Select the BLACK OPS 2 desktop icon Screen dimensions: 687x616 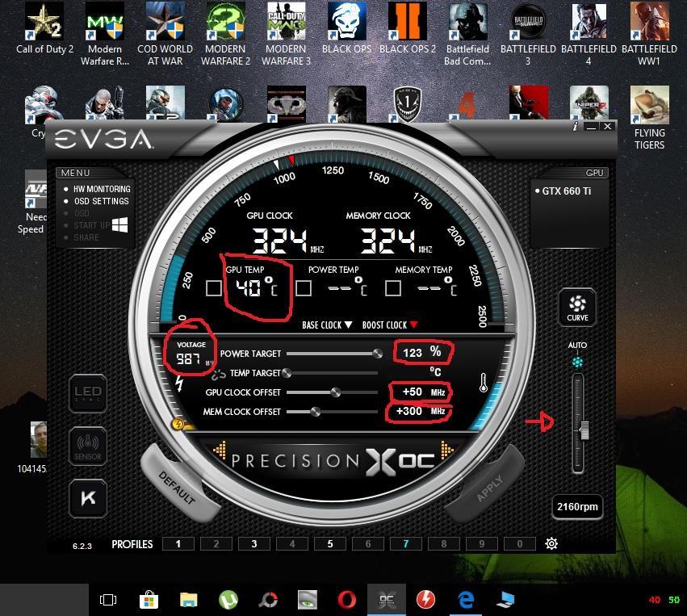408,29
